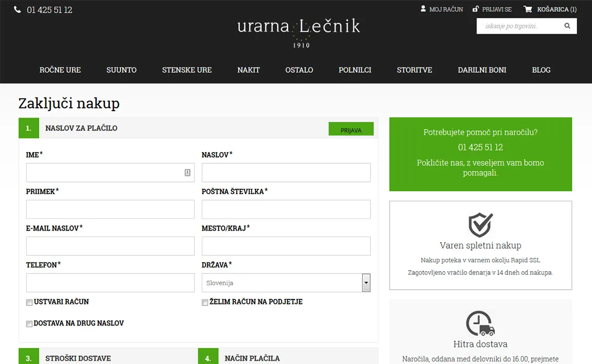Image resolution: width=592 pixels, height=364 pixels.
Task: Open the Država country dropdown
Action: pos(286,283)
